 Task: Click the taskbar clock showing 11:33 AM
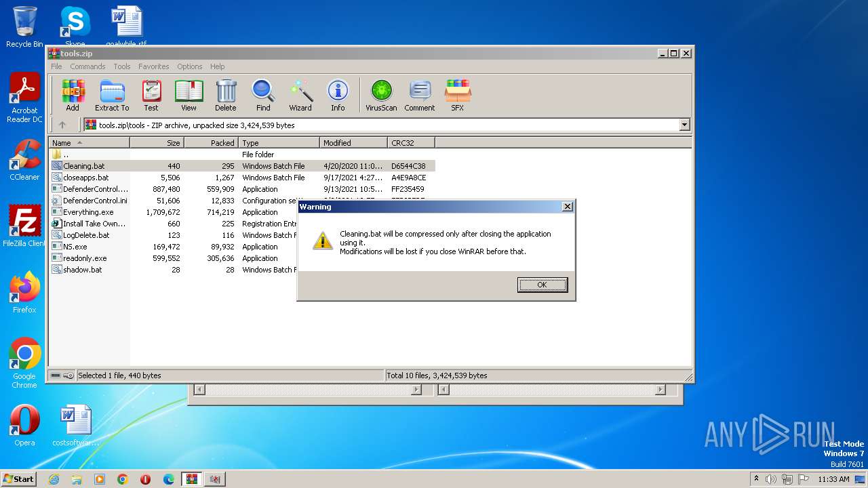point(833,479)
